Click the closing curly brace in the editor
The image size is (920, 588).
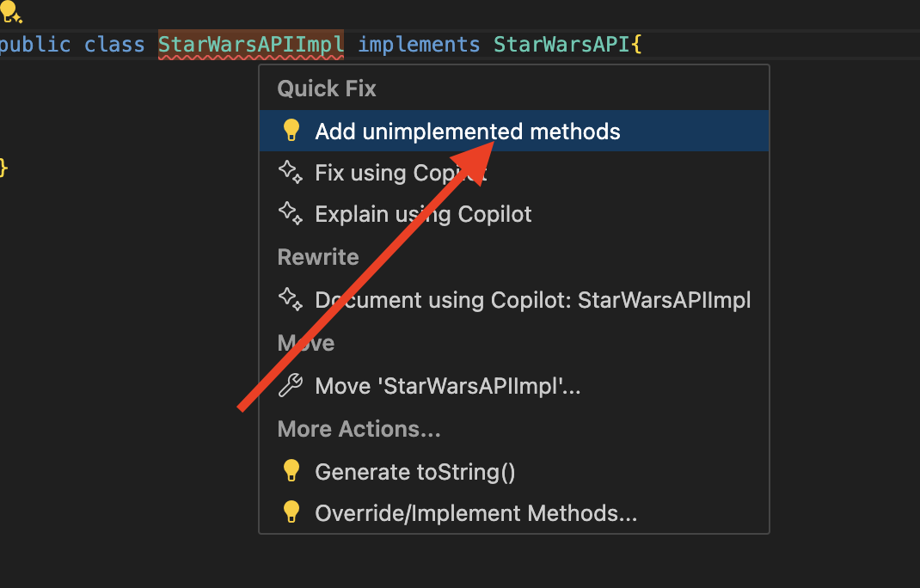(x=3, y=168)
